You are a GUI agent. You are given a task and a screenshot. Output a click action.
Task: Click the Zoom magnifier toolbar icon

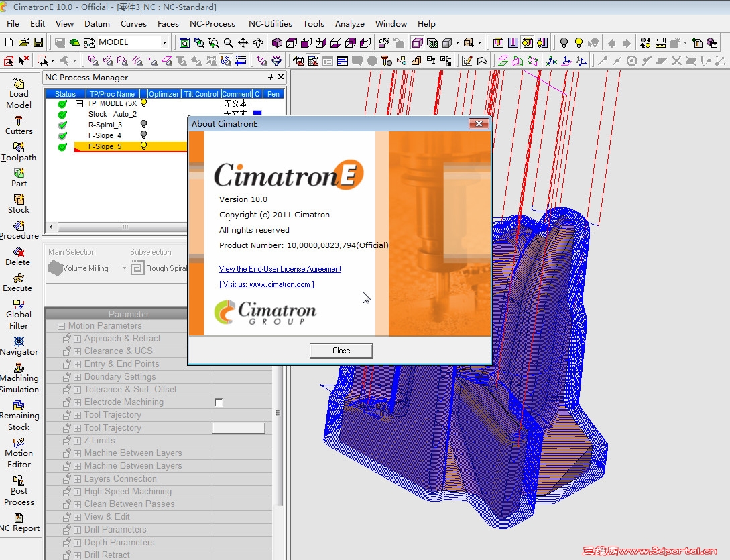pyautogui.click(x=228, y=43)
